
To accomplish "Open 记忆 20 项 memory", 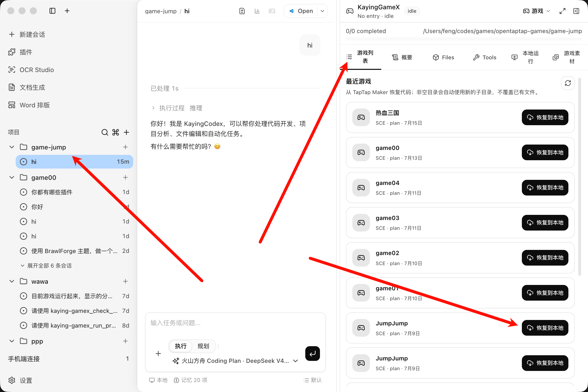I will tap(191, 380).
